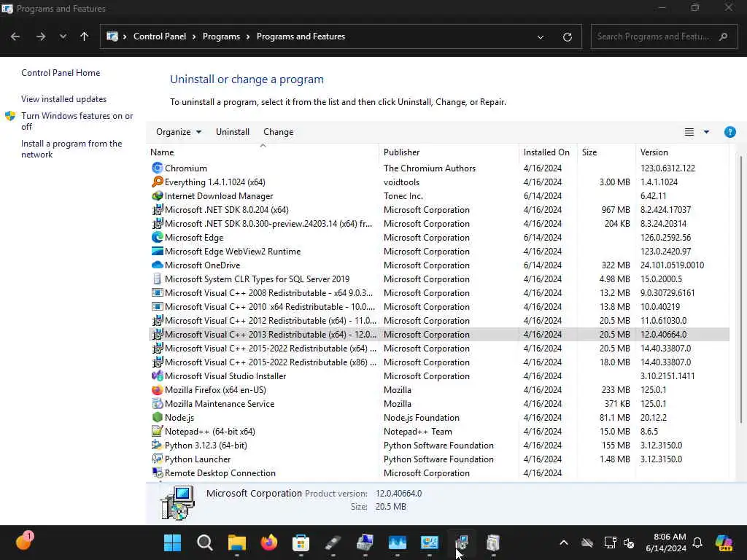
Task: Select the Everything 1.4.1.1024 icon
Action: coord(158,182)
